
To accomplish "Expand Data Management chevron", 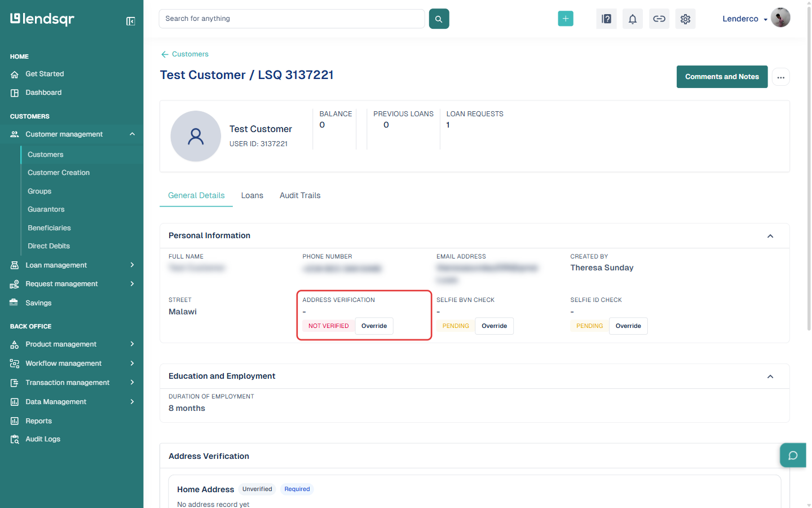I will pyautogui.click(x=133, y=402).
